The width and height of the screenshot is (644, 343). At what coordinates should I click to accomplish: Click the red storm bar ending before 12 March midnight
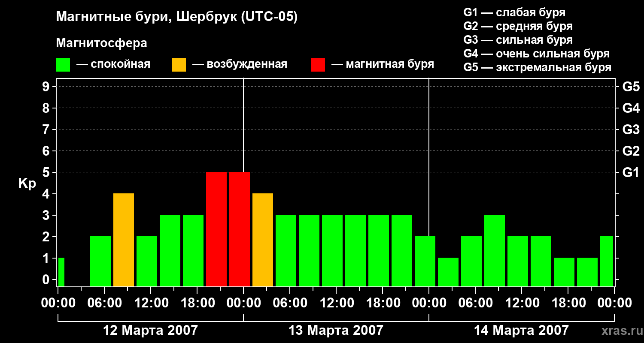click(x=216, y=229)
